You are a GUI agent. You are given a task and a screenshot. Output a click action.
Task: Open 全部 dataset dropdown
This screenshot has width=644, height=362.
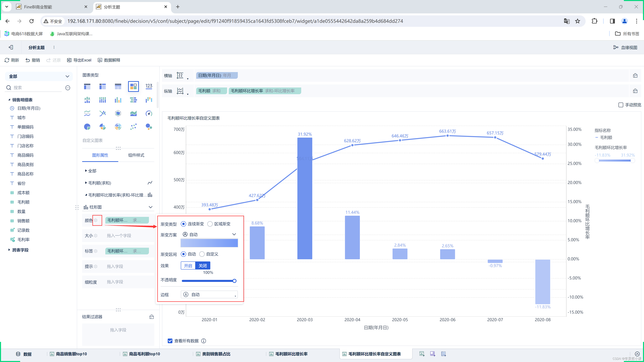click(x=39, y=76)
